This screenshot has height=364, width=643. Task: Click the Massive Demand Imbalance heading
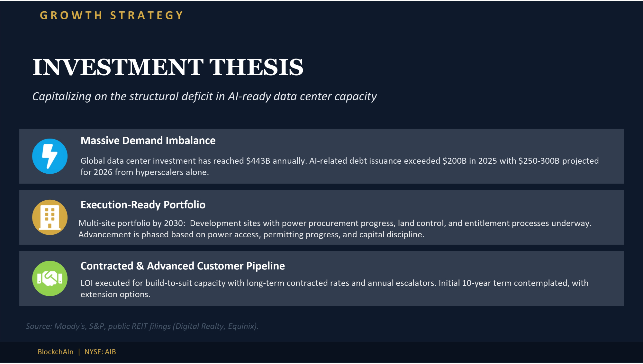click(x=148, y=141)
